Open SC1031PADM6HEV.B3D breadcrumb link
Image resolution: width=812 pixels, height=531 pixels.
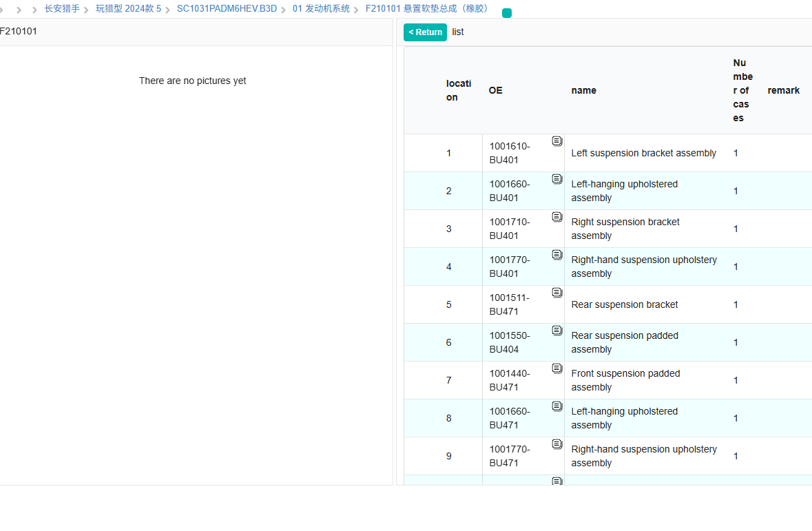(x=227, y=9)
